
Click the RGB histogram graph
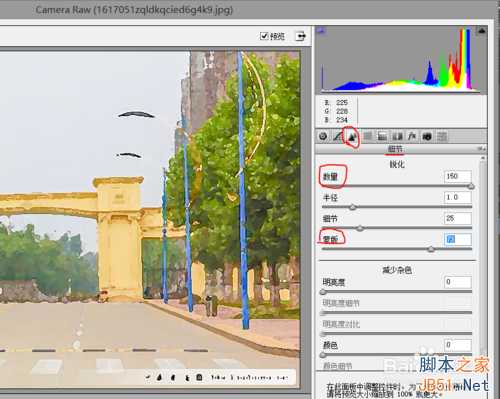coord(401,60)
